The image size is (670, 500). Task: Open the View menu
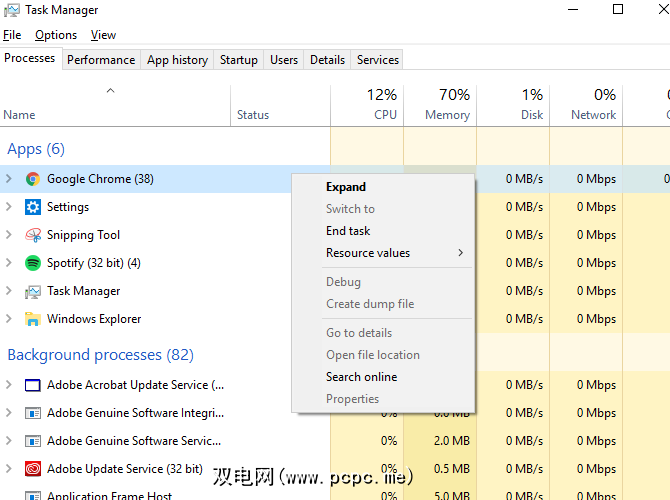pos(103,35)
